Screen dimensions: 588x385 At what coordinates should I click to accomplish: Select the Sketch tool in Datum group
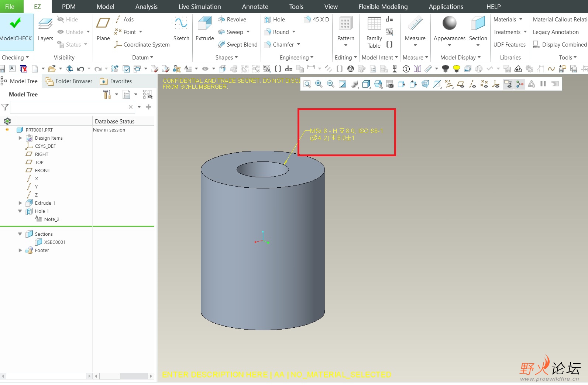[181, 24]
